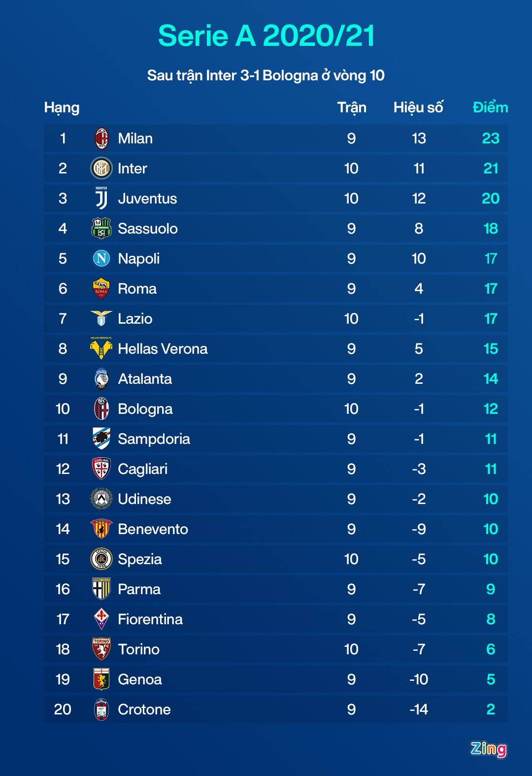This screenshot has height=776, width=532.
Task: Click the Sampdoria club crest
Action: tap(101, 439)
